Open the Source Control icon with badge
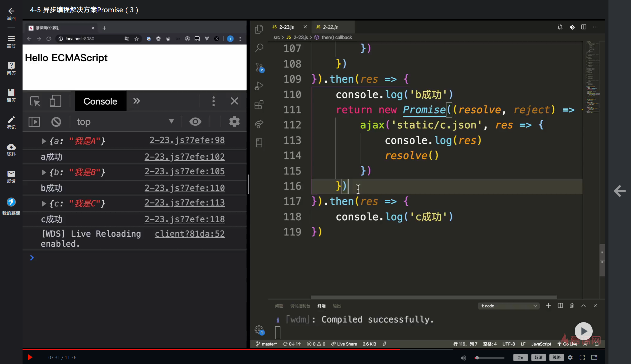The image size is (631, 364). 259,67
